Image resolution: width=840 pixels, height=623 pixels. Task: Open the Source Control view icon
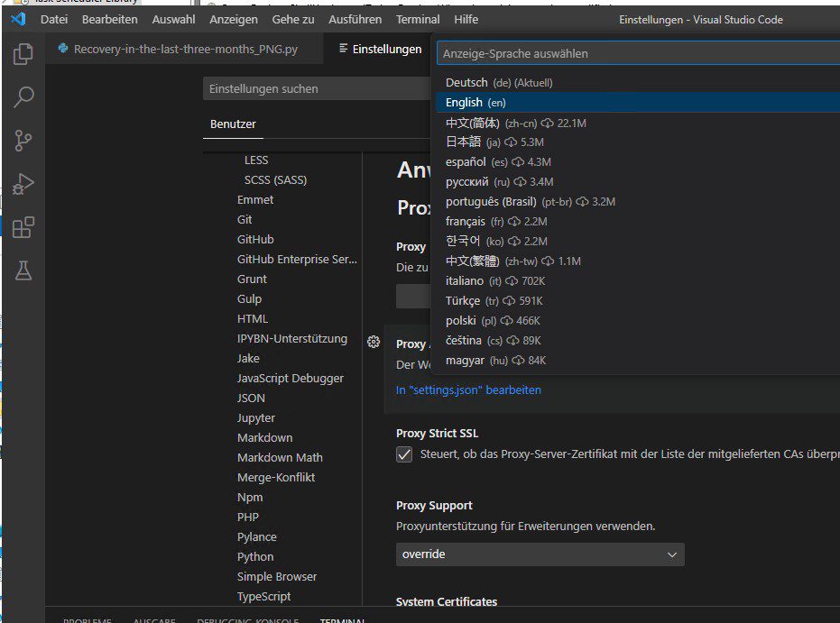tap(23, 141)
